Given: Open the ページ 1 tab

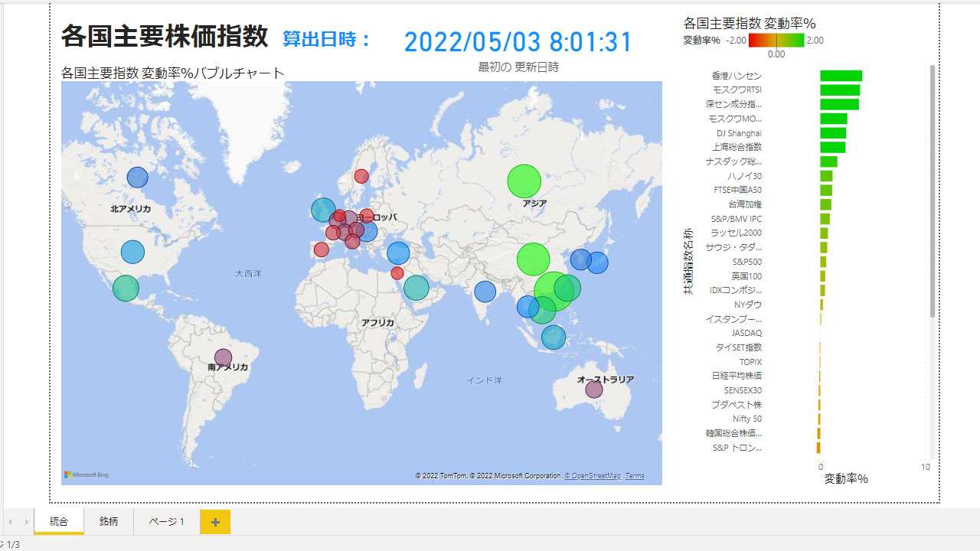Looking at the screenshot, I should coord(166,522).
